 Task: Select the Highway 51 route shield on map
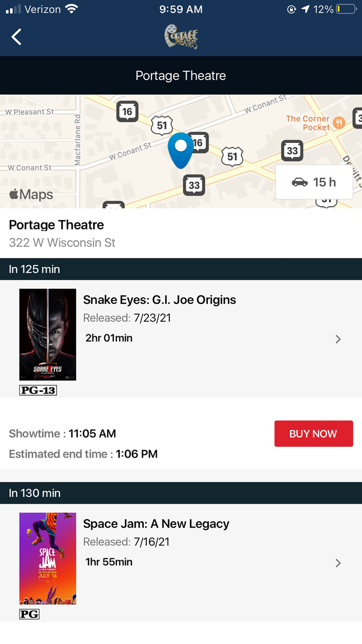pyautogui.click(x=162, y=124)
